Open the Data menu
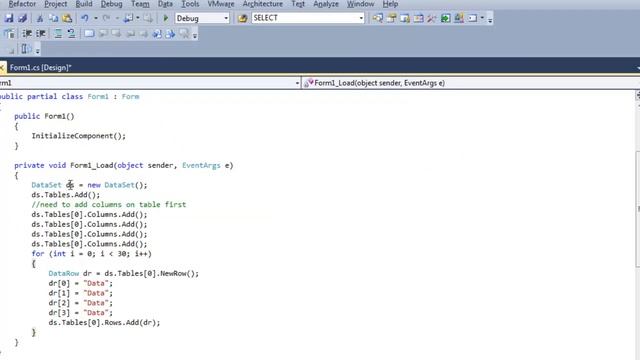 tap(165, 4)
